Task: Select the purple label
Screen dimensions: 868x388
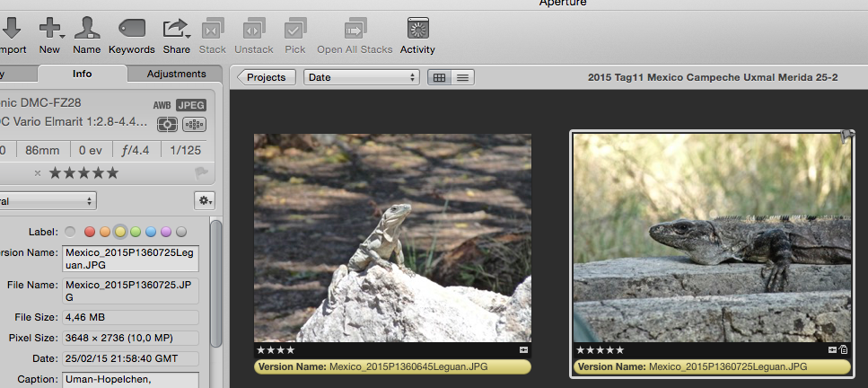Action: (x=165, y=232)
